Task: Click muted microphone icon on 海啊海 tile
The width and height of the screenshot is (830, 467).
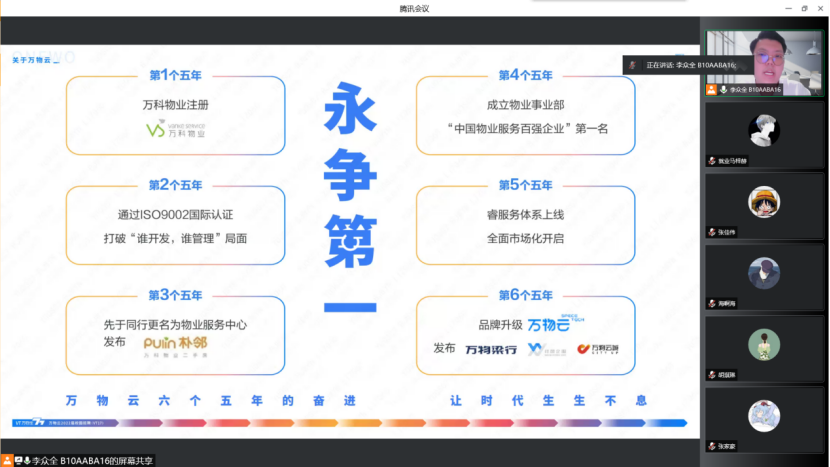Action: click(712, 303)
